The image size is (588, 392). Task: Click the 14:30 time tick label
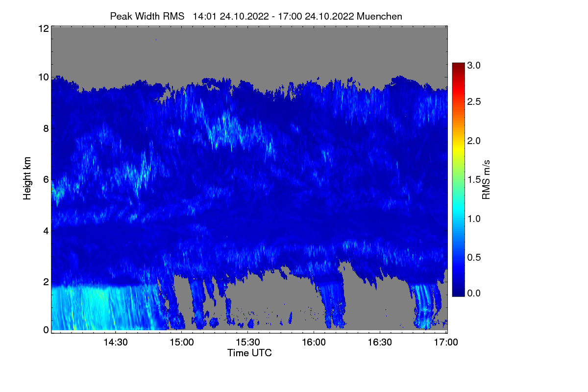(x=115, y=342)
